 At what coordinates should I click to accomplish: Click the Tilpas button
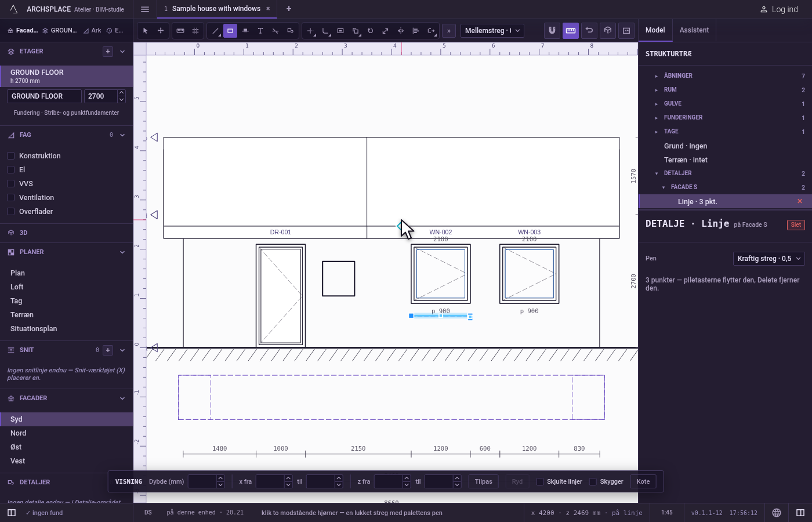[484, 481]
